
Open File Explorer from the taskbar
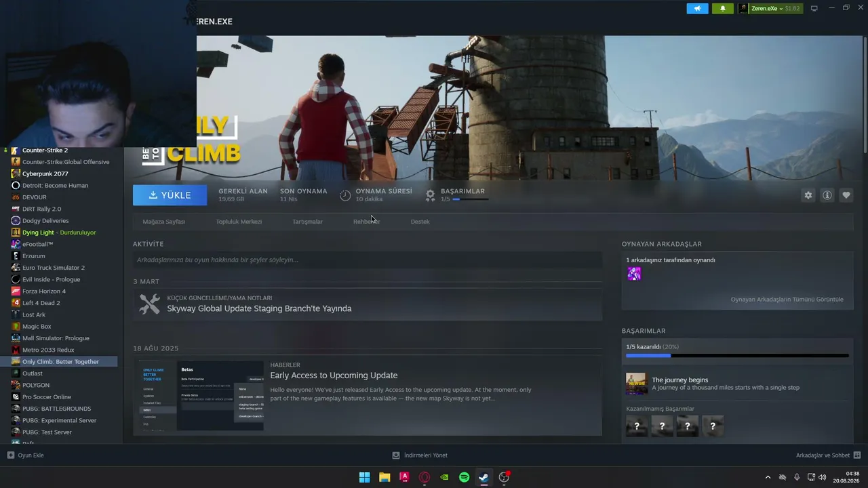(x=384, y=477)
